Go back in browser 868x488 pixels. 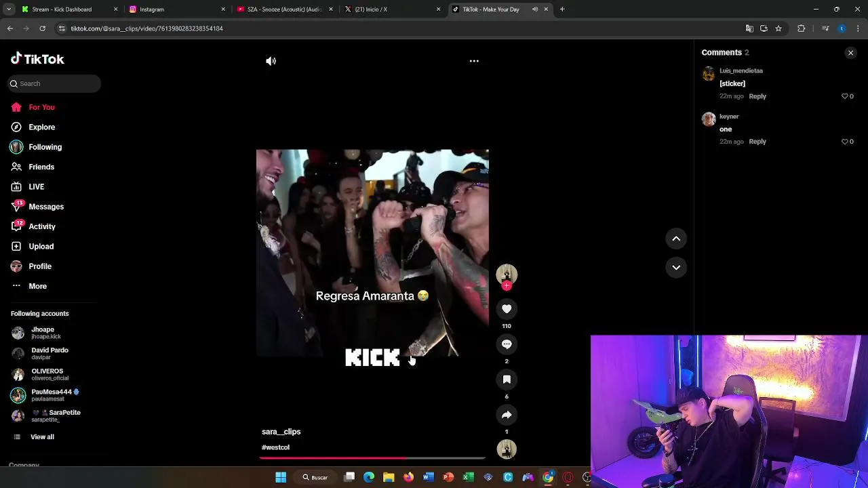(10, 28)
